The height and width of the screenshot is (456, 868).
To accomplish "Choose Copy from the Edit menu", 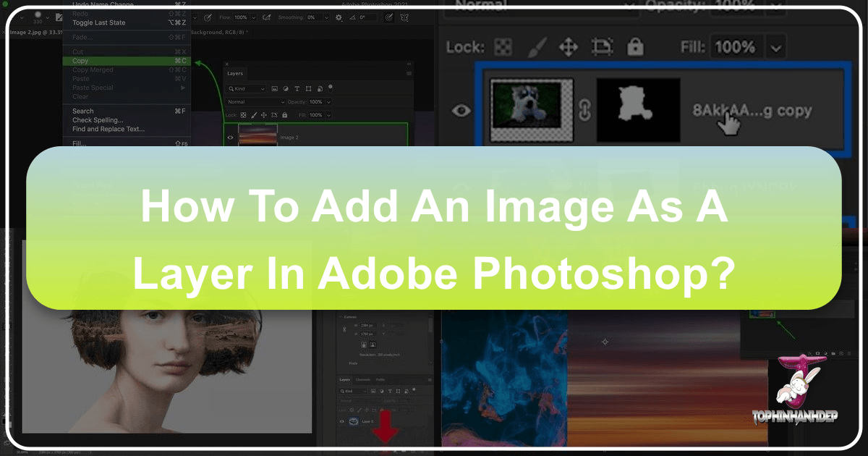I will click(x=80, y=61).
